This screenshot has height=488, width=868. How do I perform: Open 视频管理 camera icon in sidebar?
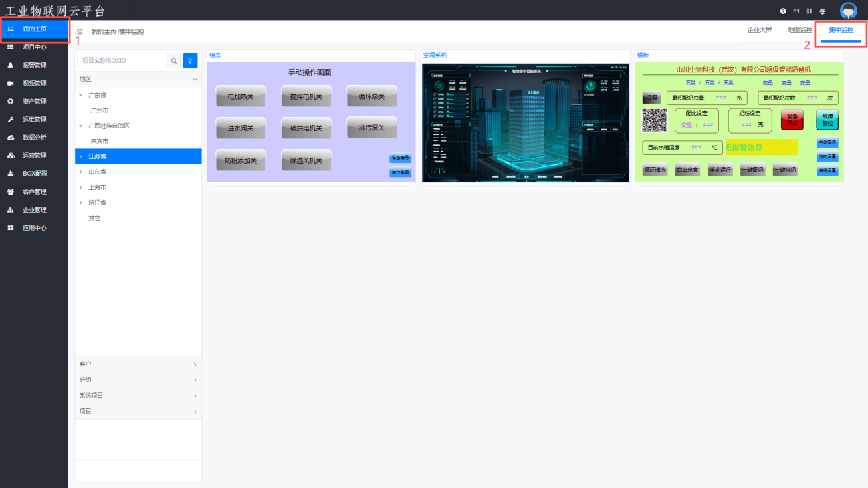point(11,84)
